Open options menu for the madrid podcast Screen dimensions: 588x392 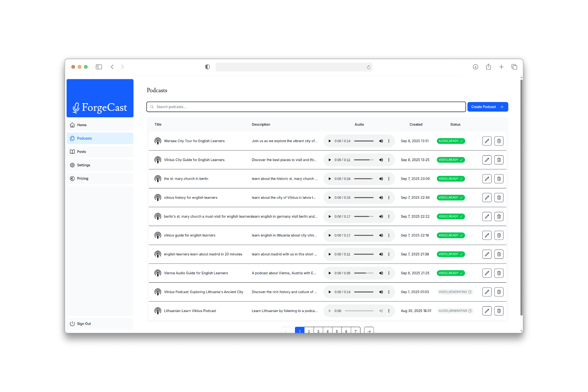pyautogui.click(x=389, y=254)
